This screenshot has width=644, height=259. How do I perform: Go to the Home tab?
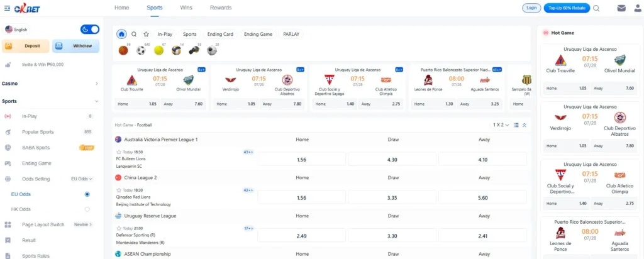(x=121, y=8)
